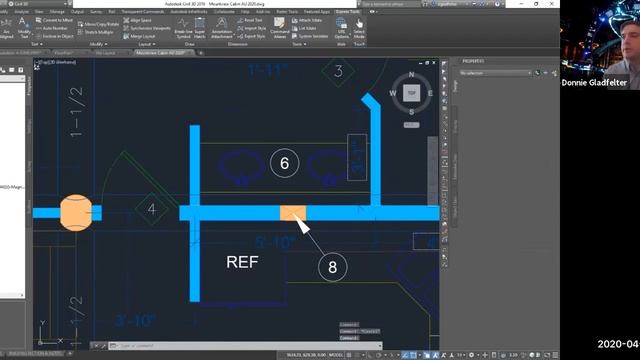The height and width of the screenshot is (360, 640).
Task: Click the help icon in title bar
Action: point(497,4)
